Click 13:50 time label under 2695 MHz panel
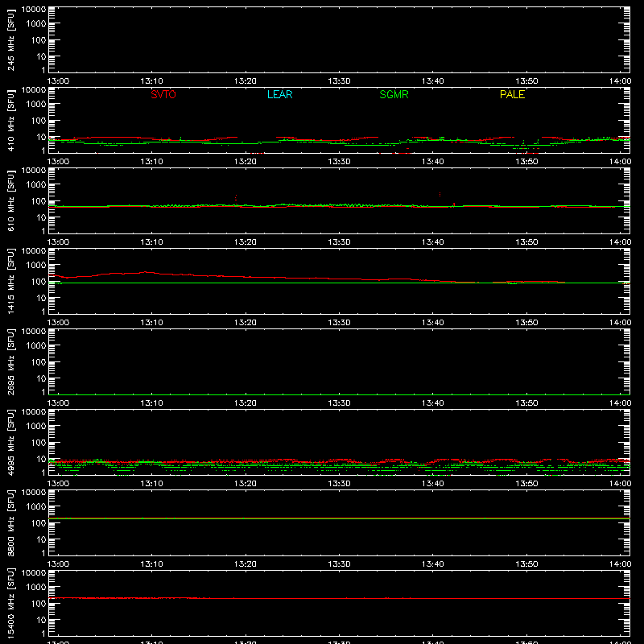The image size is (644, 644). (x=526, y=403)
